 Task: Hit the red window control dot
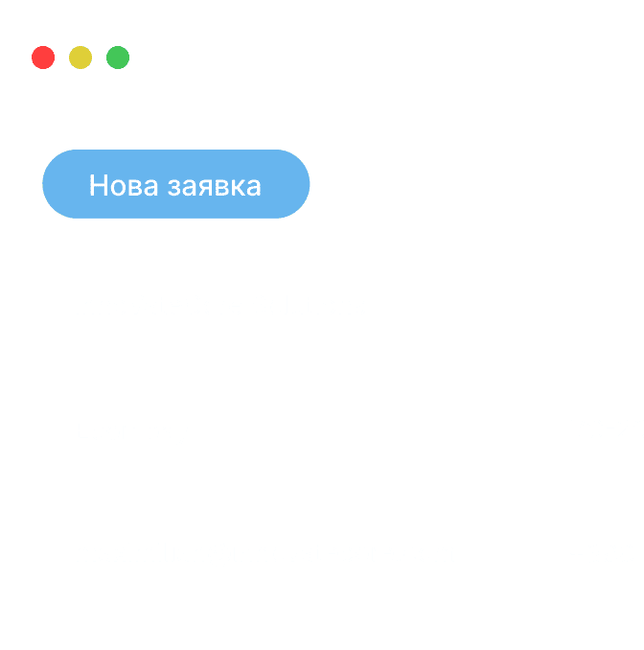(x=43, y=58)
